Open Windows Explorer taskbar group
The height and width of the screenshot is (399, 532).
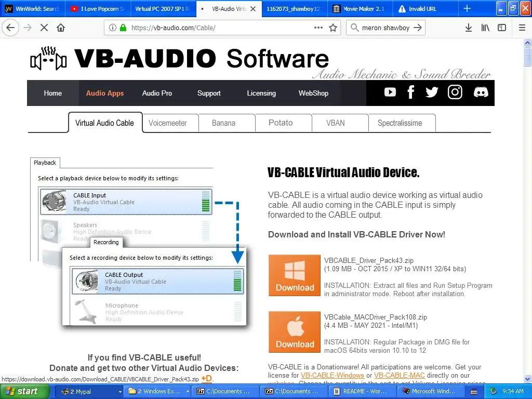pyautogui.click(x=158, y=392)
